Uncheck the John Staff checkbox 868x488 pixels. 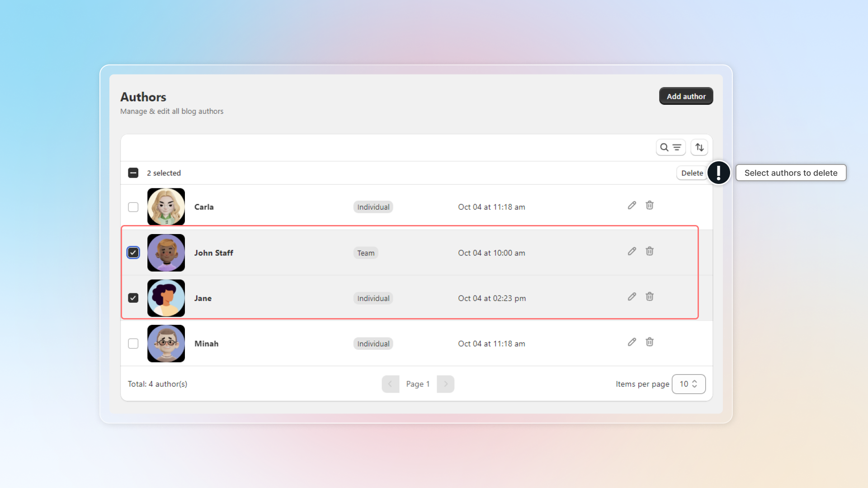coord(133,253)
